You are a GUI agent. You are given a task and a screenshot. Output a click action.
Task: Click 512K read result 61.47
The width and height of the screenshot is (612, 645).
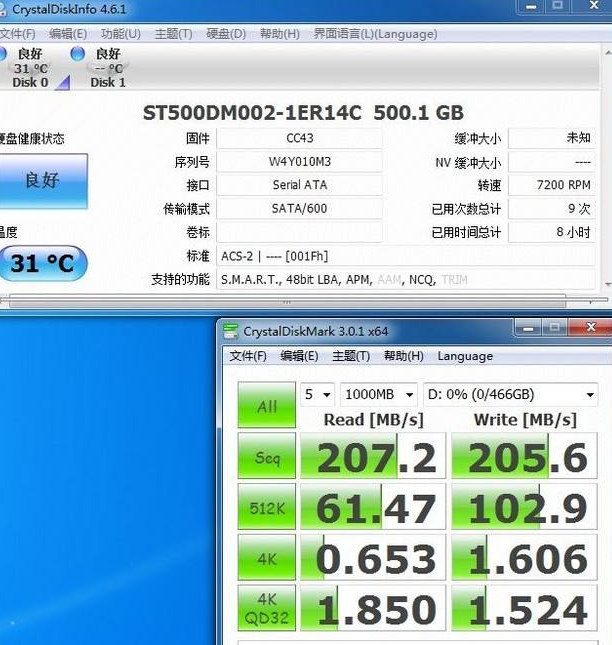click(373, 506)
